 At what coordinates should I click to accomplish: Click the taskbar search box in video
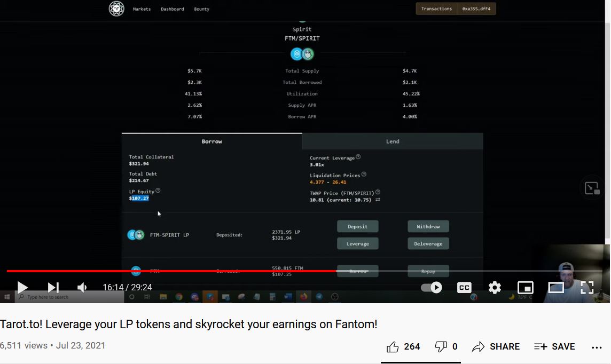70,297
